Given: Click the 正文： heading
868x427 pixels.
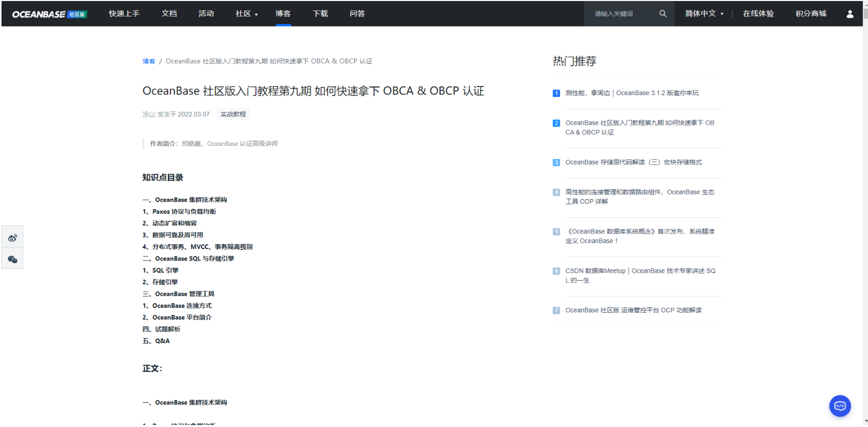Looking at the screenshot, I should click(152, 369).
